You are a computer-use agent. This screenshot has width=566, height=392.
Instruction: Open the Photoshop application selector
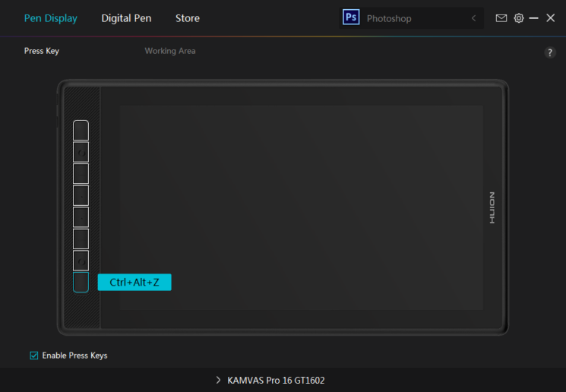click(x=411, y=18)
